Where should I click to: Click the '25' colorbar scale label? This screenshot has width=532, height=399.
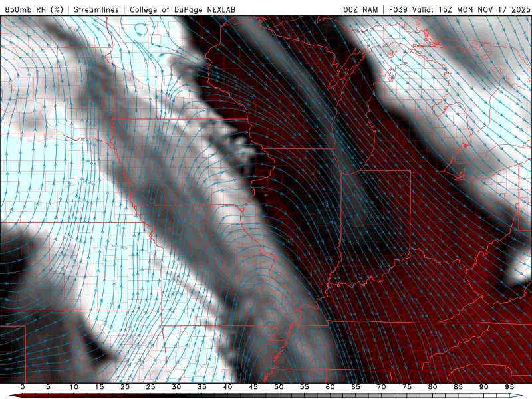coord(150,387)
